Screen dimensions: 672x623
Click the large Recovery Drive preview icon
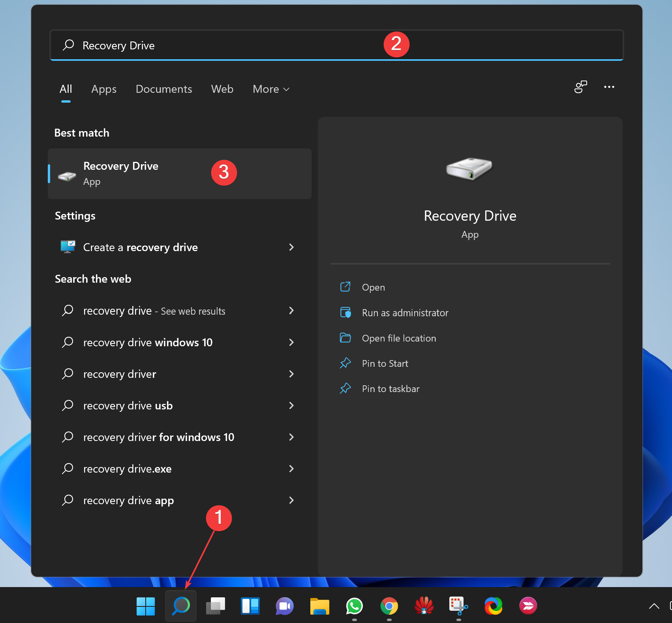tap(469, 169)
